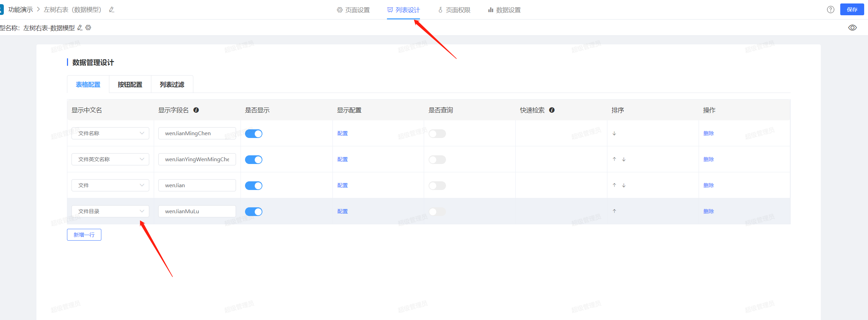Toggle 是否显示 for 文件 row
Image resolution: width=868 pixels, height=320 pixels.
pos(254,185)
